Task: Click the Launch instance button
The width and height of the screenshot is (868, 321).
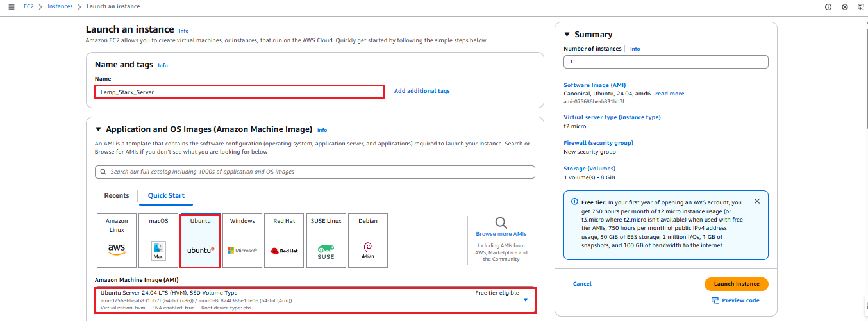Action: point(736,284)
